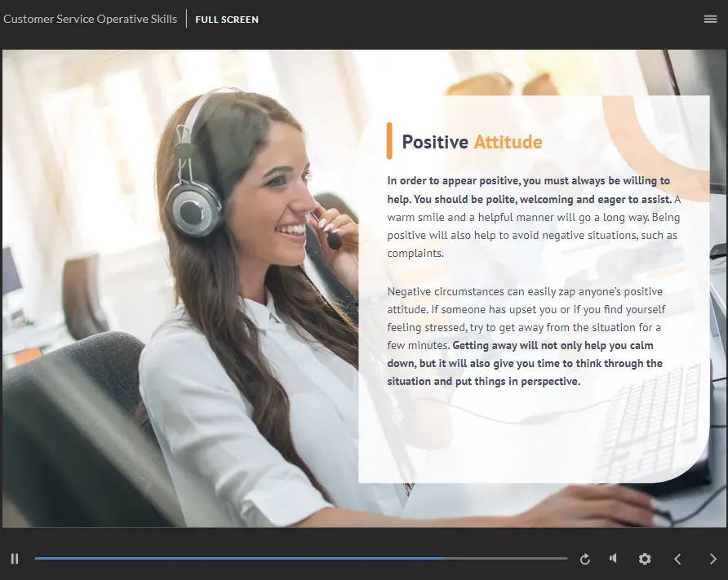Image resolution: width=728 pixels, height=580 pixels.
Task: Enter FULL SCREEN mode
Action: tap(227, 20)
